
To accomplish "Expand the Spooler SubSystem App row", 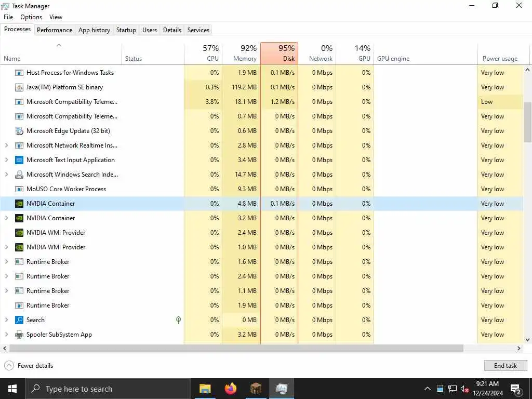I will click(x=6, y=335).
